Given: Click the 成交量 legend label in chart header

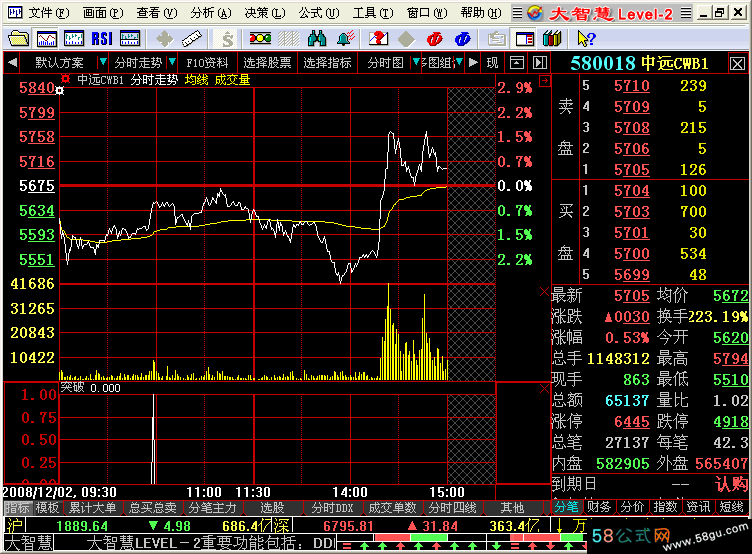Looking at the screenshot, I should 232,80.
